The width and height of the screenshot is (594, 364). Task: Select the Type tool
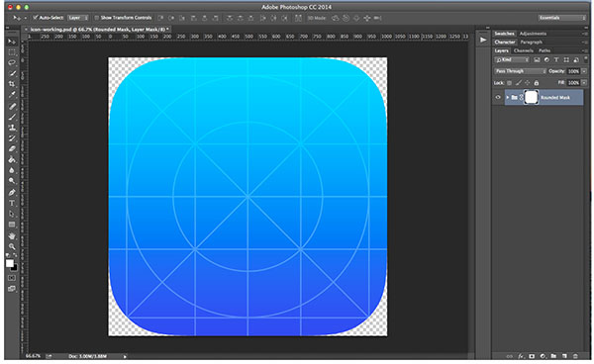(12, 203)
